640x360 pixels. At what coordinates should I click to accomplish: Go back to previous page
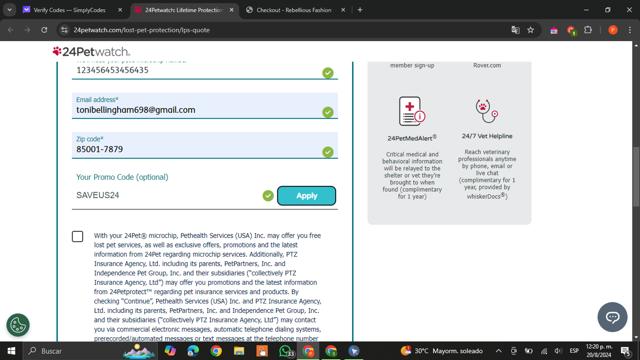(x=11, y=30)
